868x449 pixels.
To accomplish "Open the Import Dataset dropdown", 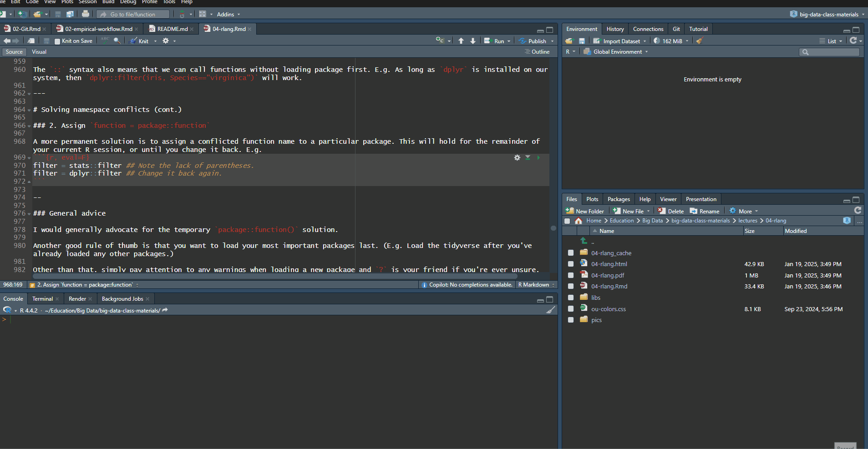I will point(619,41).
